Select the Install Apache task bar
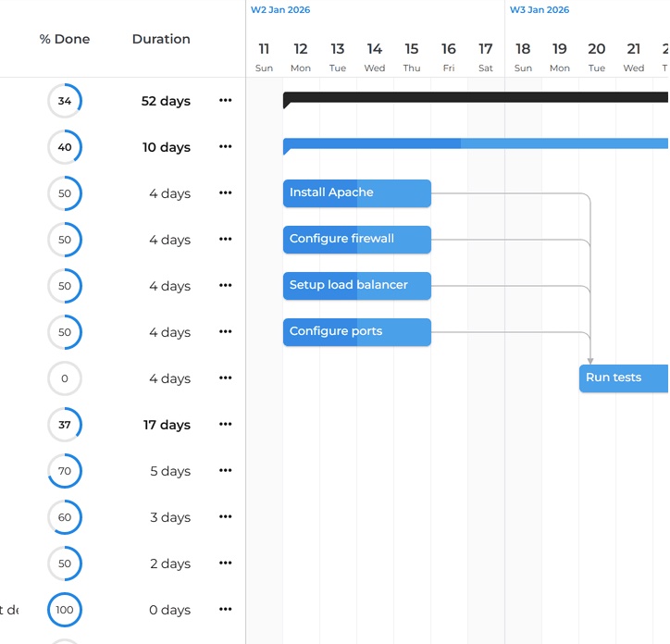670x644 pixels. pyautogui.click(x=357, y=193)
